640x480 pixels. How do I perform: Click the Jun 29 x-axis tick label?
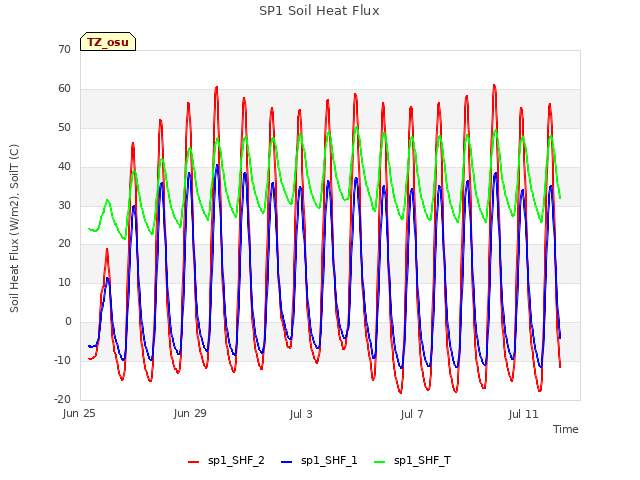[x=190, y=413]
